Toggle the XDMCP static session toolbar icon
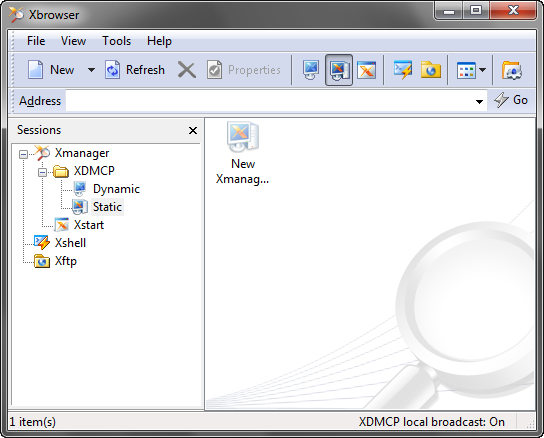This screenshot has height=438, width=544. click(339, 70)
